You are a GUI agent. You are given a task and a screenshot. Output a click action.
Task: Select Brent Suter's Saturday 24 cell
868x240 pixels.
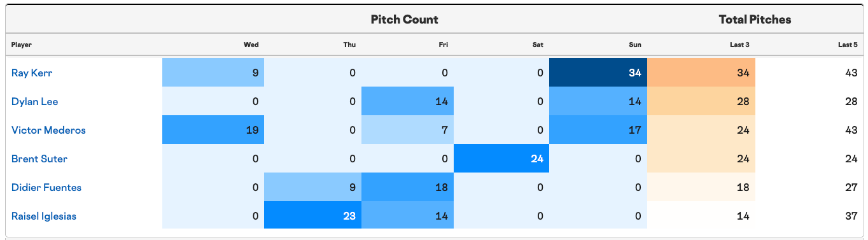coord(501,159)
